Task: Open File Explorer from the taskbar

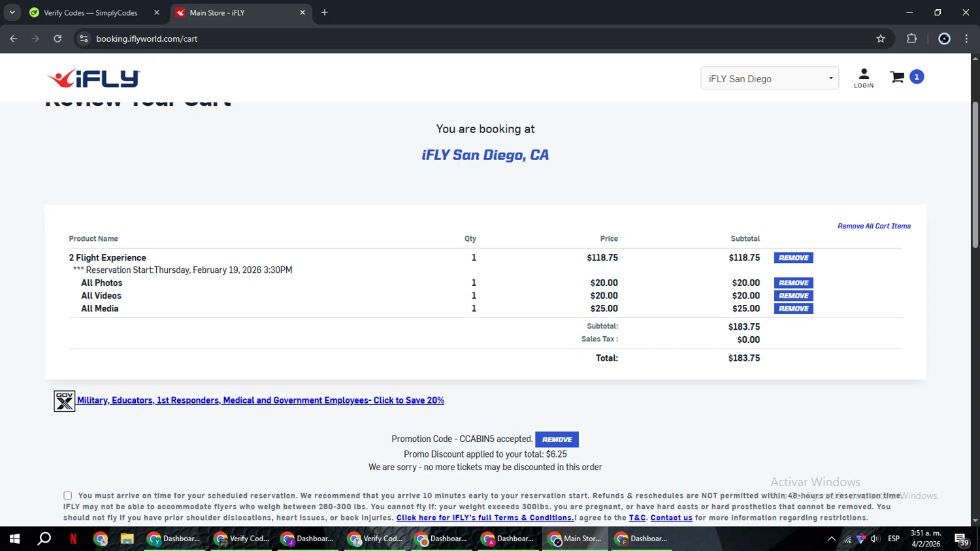Action: point(127,539)
